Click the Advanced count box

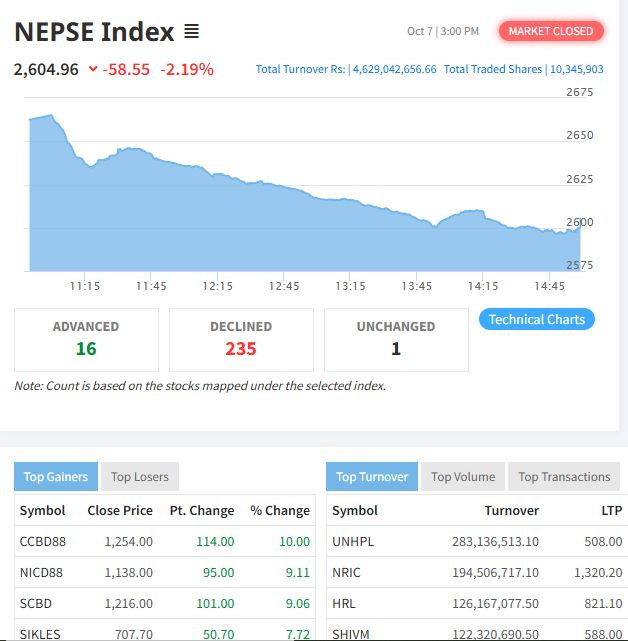point(86,339)
